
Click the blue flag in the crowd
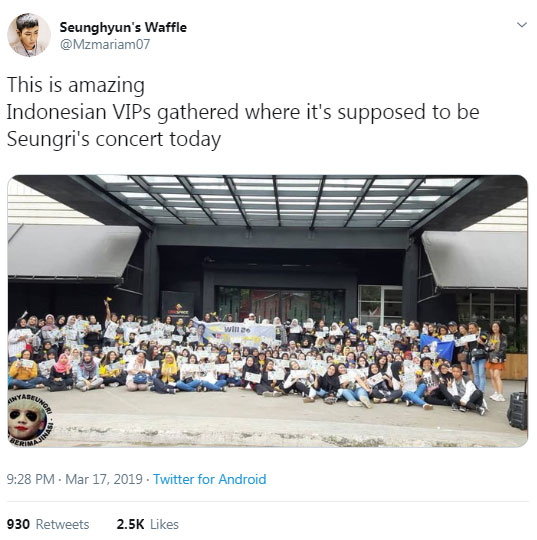point(436,347)
